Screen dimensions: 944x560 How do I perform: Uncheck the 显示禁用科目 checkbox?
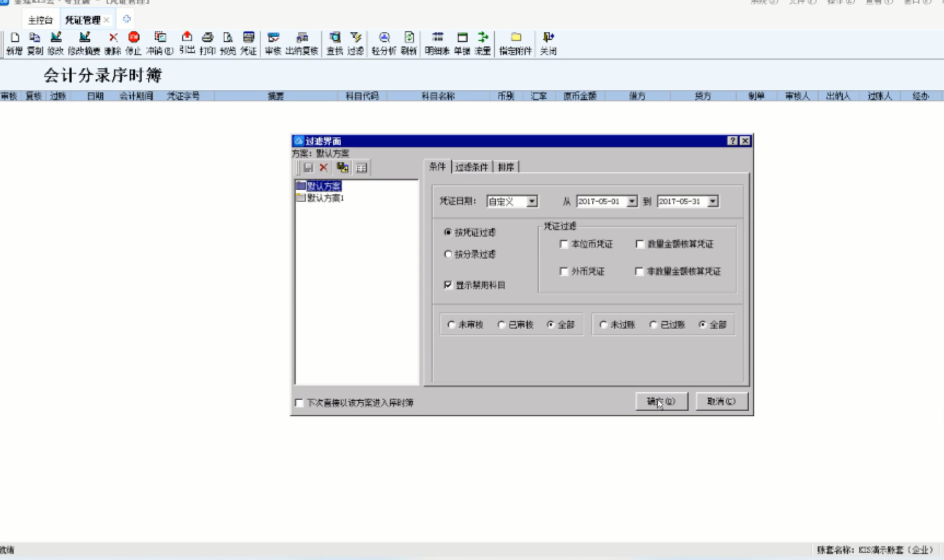click(448, 285)
